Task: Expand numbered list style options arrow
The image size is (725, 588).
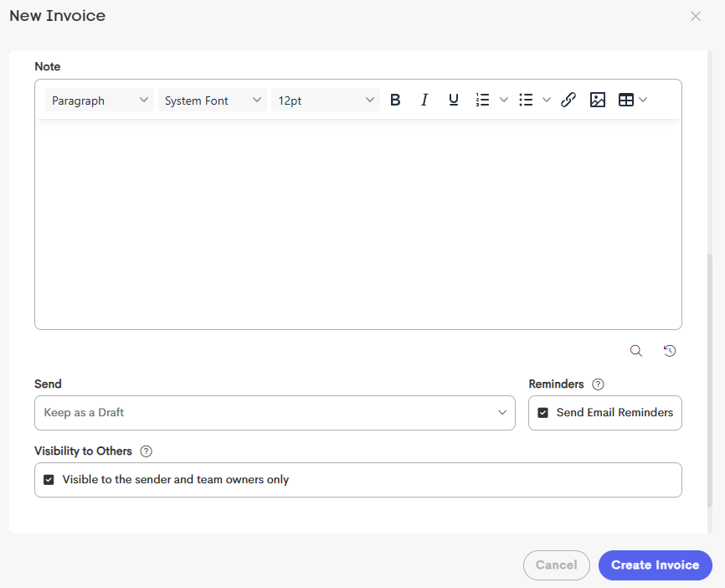Action: pos(504,100)
